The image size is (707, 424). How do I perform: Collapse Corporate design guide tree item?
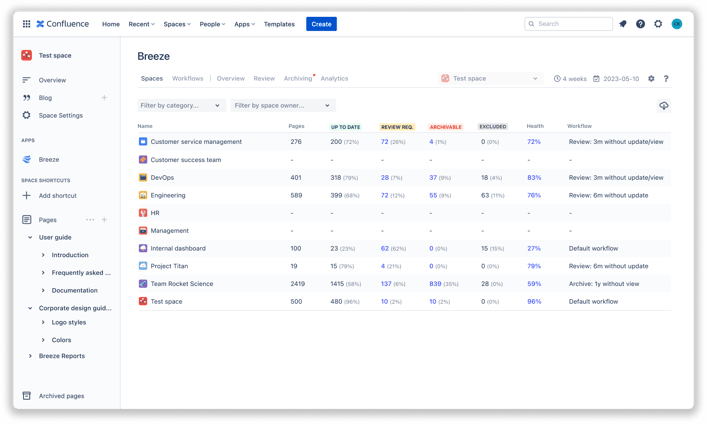[30, 308]
